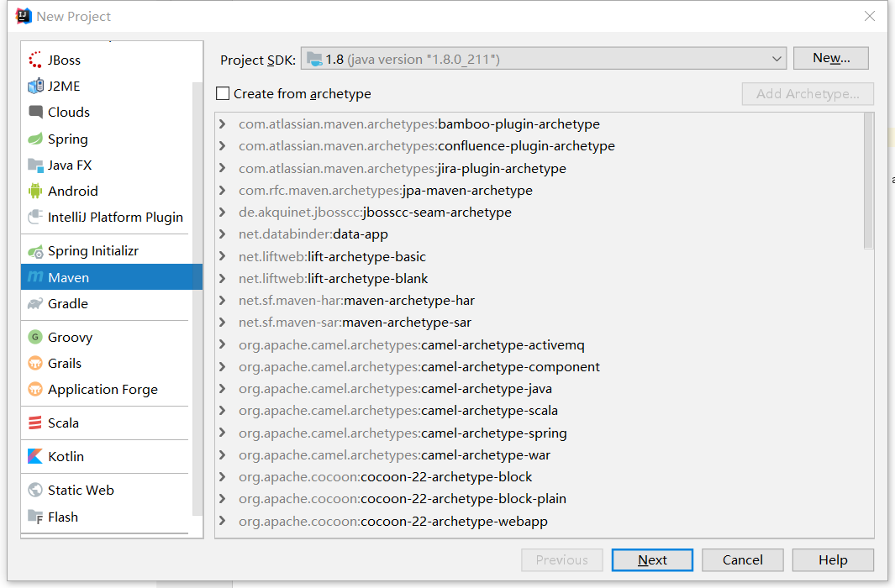Viewport: 895px width, 588px height.
Task: Expand camel-archetype-activemq chevron
Action: 223,344
